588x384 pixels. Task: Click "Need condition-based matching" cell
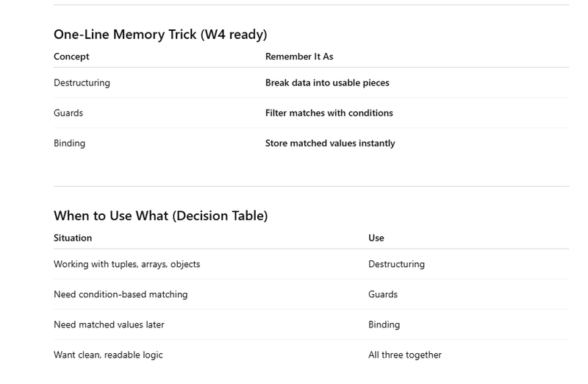pyautogui.click(x=121, y=294)
